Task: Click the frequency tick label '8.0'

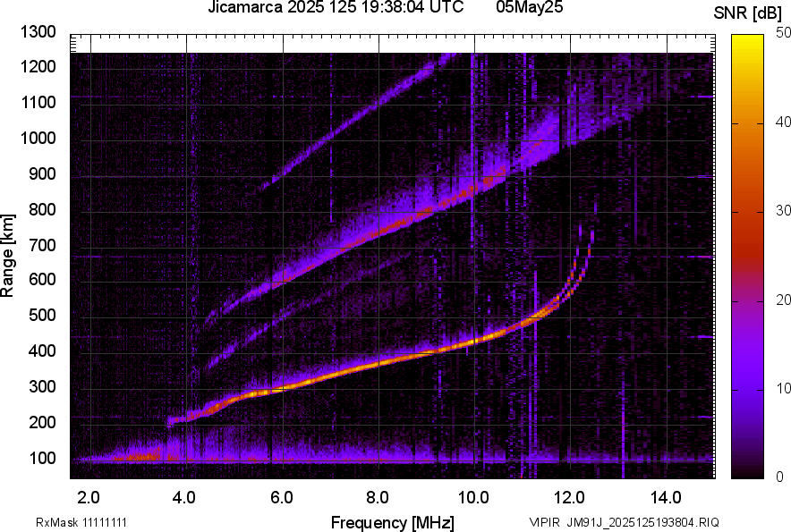Action: click(x=378, y=497)
